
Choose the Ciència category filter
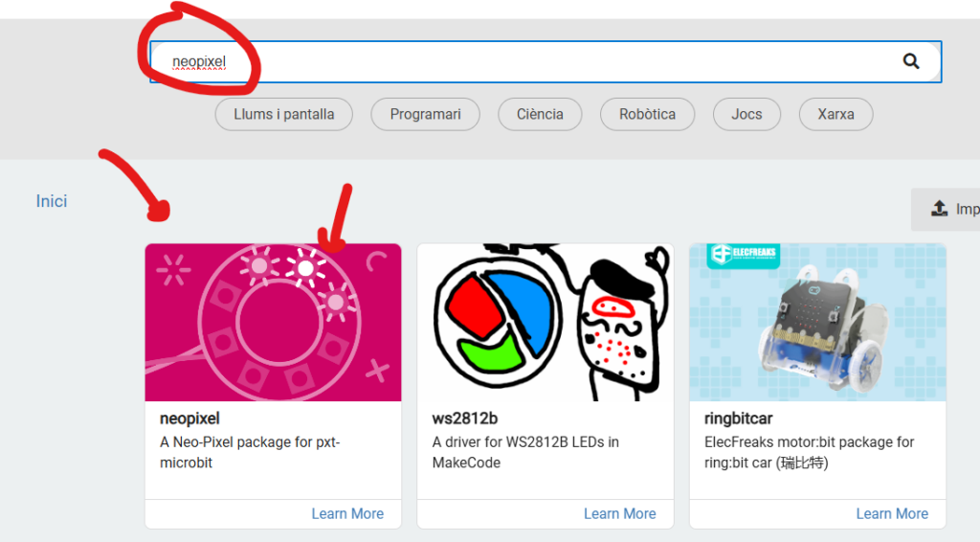(x=540, y=114)
